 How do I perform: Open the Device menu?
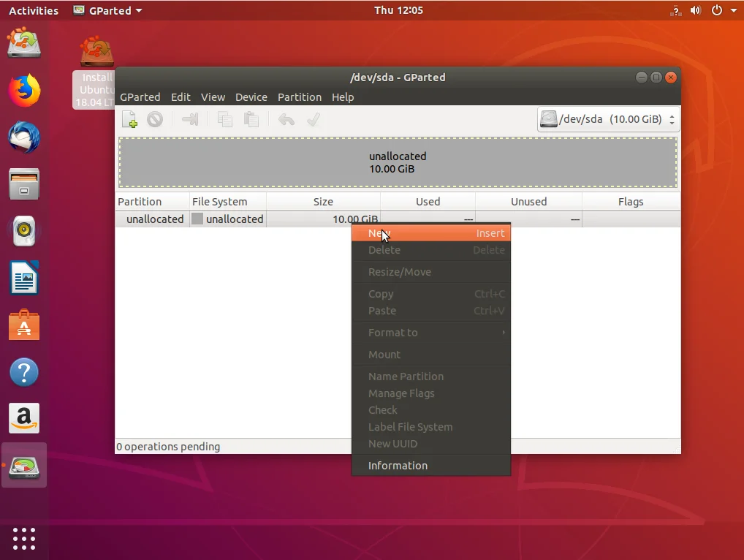click(x=251, y=97)
